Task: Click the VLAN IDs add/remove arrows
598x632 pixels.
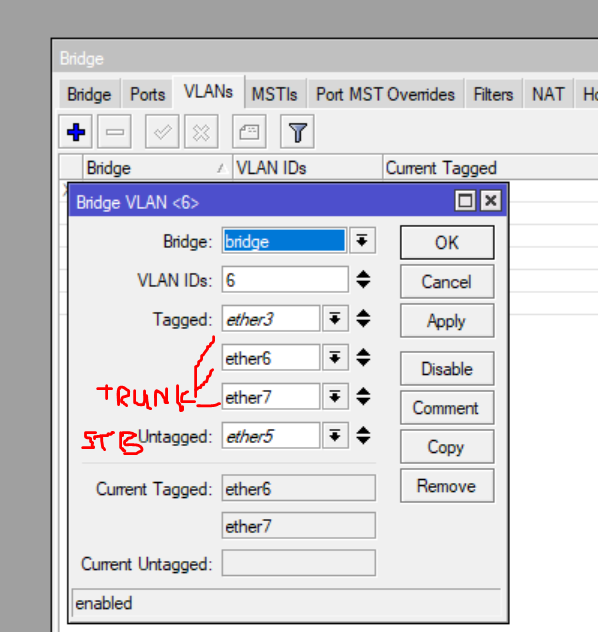Action: [363, 280]
